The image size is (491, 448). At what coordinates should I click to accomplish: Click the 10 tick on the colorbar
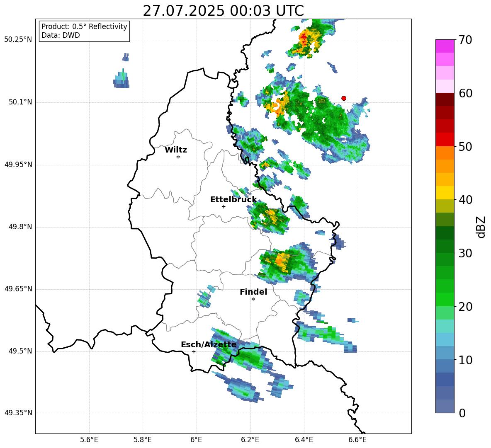465,360
